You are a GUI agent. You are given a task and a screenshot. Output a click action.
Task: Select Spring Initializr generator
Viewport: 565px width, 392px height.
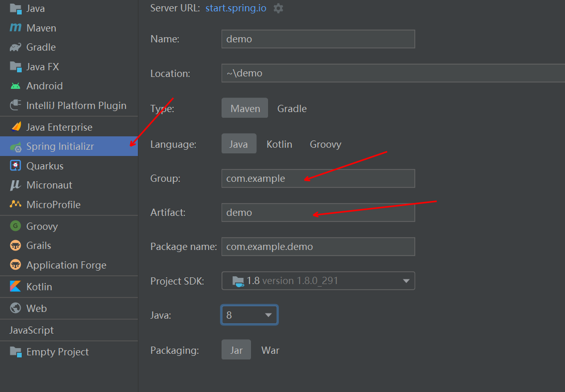(69, 146)
